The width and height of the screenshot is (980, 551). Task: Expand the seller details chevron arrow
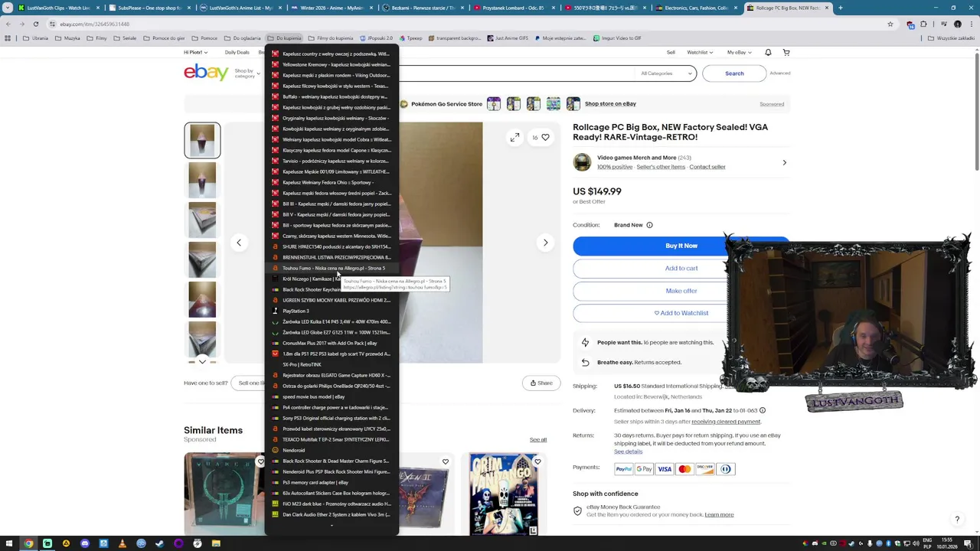coord(784,162)
